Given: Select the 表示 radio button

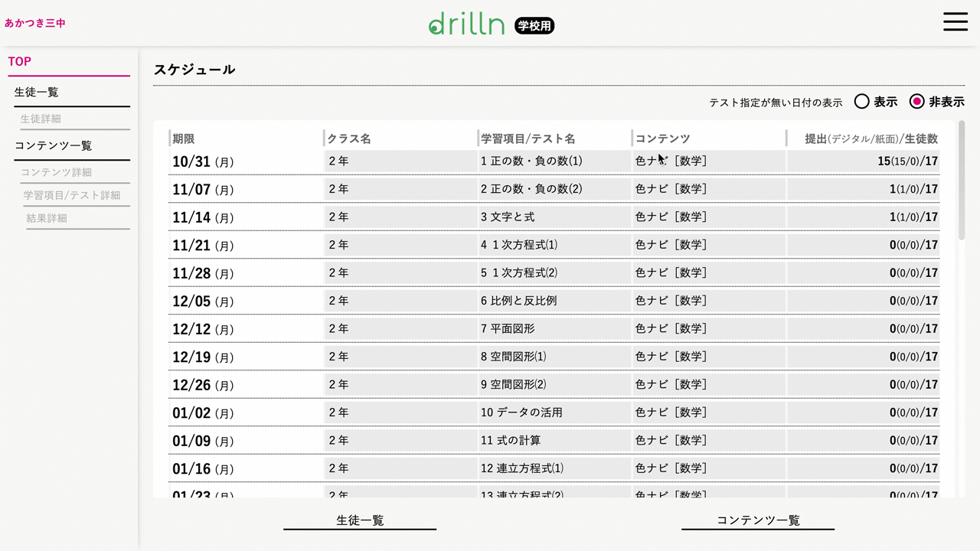Looking at the screenshot, I should pyautogui.click(x=862, y=102).
